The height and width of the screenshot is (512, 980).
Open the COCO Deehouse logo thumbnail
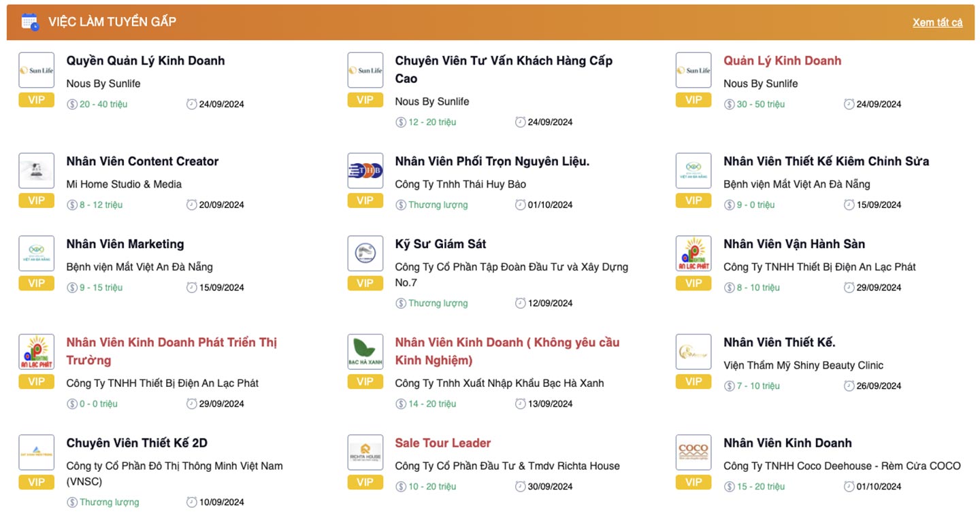693,452
